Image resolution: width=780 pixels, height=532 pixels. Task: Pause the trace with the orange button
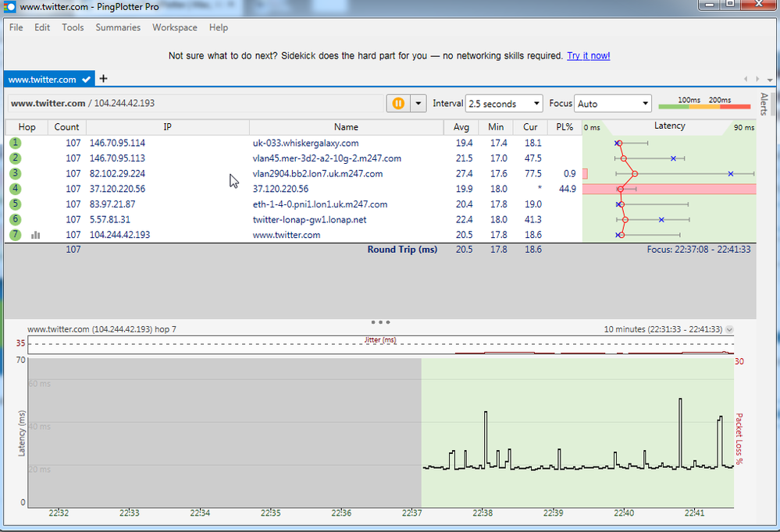click(398, 104)
